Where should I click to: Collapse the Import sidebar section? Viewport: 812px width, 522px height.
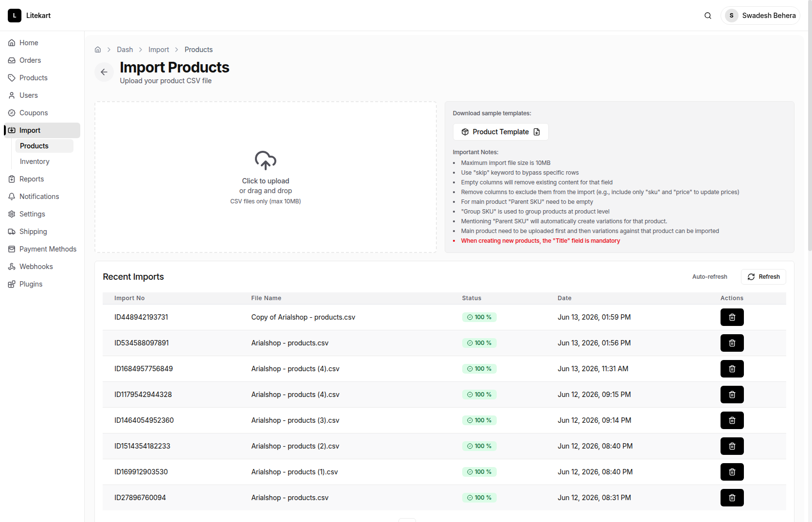click(42, 130)
